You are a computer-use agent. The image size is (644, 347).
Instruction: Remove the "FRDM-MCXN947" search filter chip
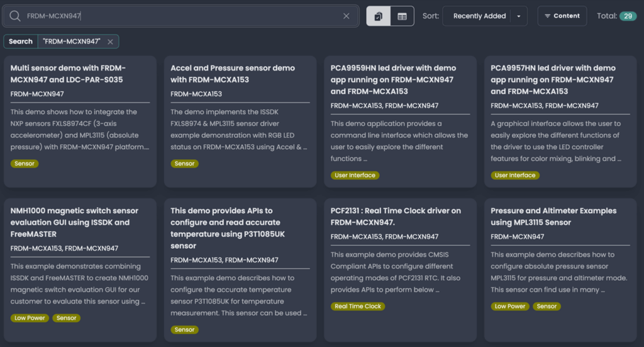110,42
